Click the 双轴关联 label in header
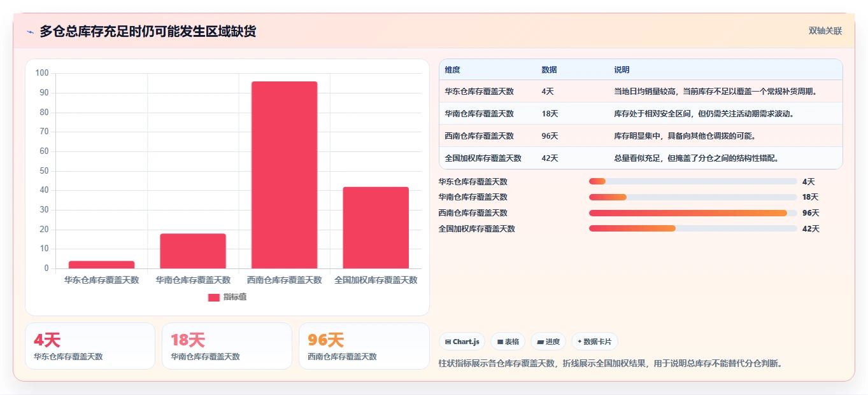The width and height of the screenshot is (868, 395). pos(825,31)
